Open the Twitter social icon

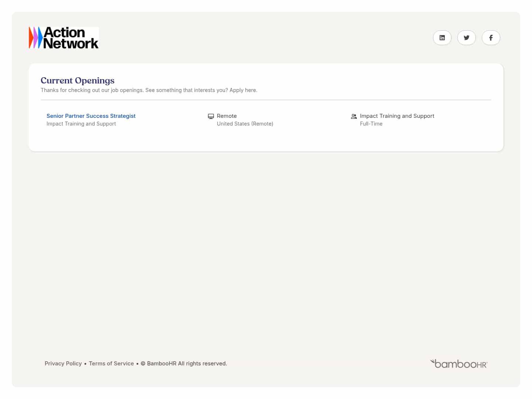466,38
